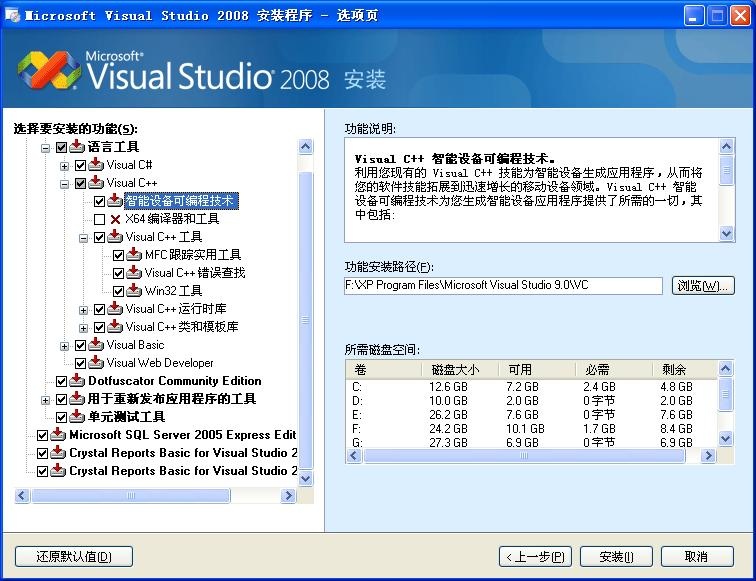The width and height of the screenshot is (756, 581).
Task: Select the last Crystal Reports Basic entry
Action: point(183,471)
